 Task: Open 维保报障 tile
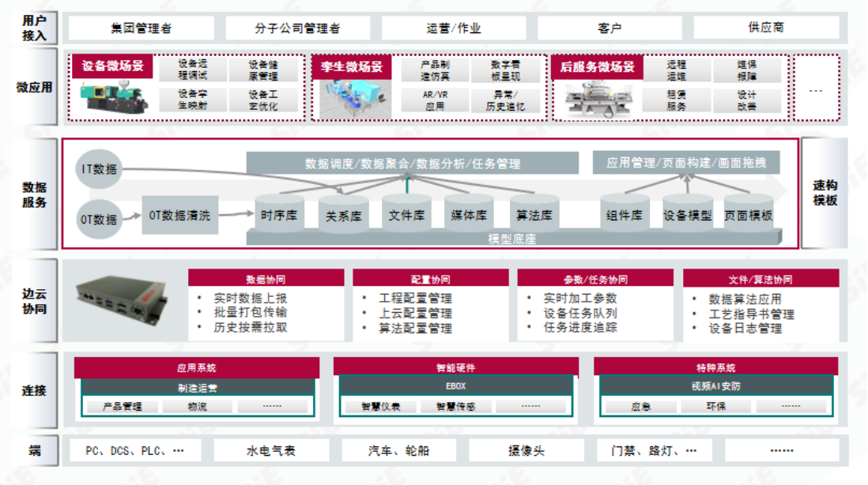point(747,70)
